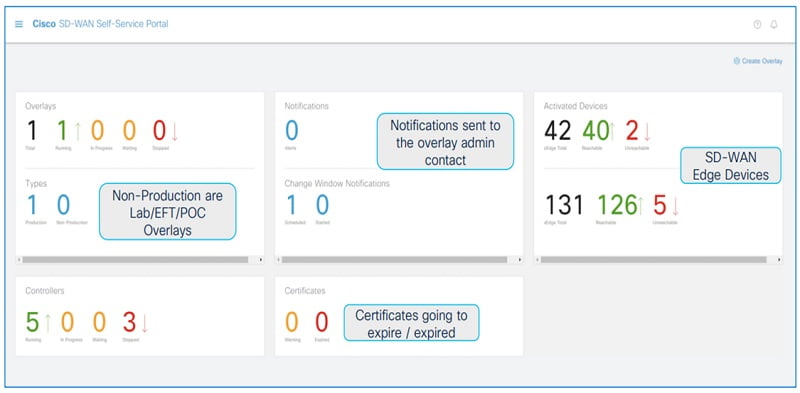Open Change Window Started count 0

pos(322,205)
